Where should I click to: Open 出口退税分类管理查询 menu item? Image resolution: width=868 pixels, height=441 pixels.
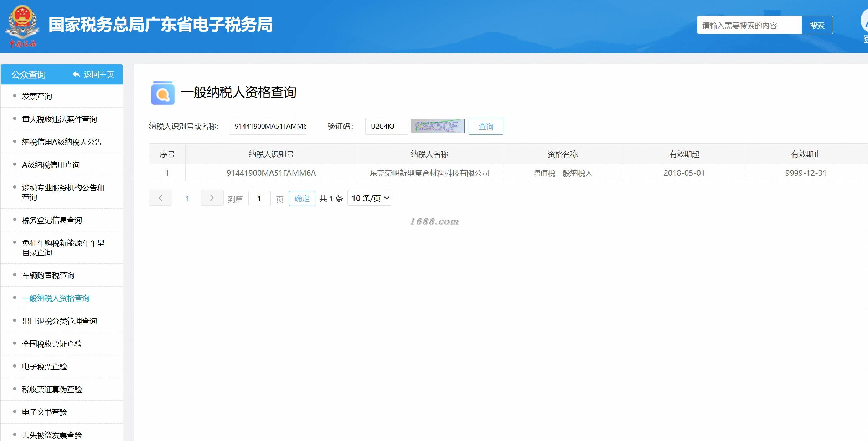pyautogui.click(x=60, y=321)
